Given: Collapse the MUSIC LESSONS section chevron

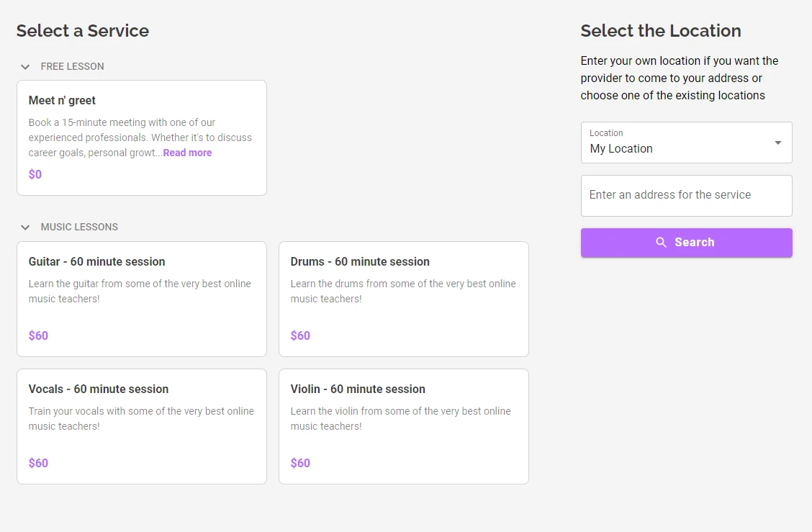Looking at the screenshot, I should pos(25,227).
